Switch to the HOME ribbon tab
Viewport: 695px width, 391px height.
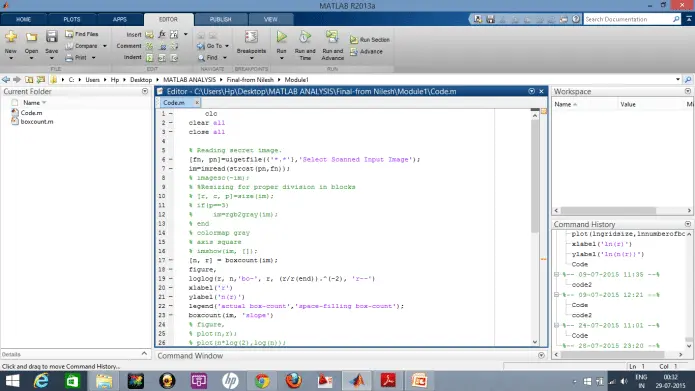coord(23,20)
